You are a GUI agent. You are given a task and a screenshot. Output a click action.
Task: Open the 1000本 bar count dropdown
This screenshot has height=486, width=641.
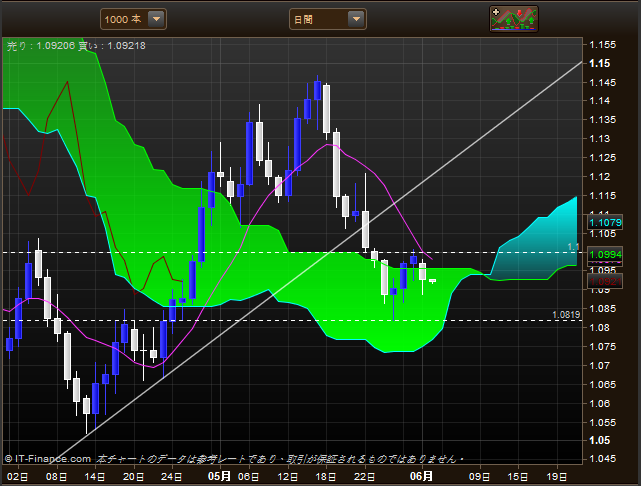click(133, 19)
